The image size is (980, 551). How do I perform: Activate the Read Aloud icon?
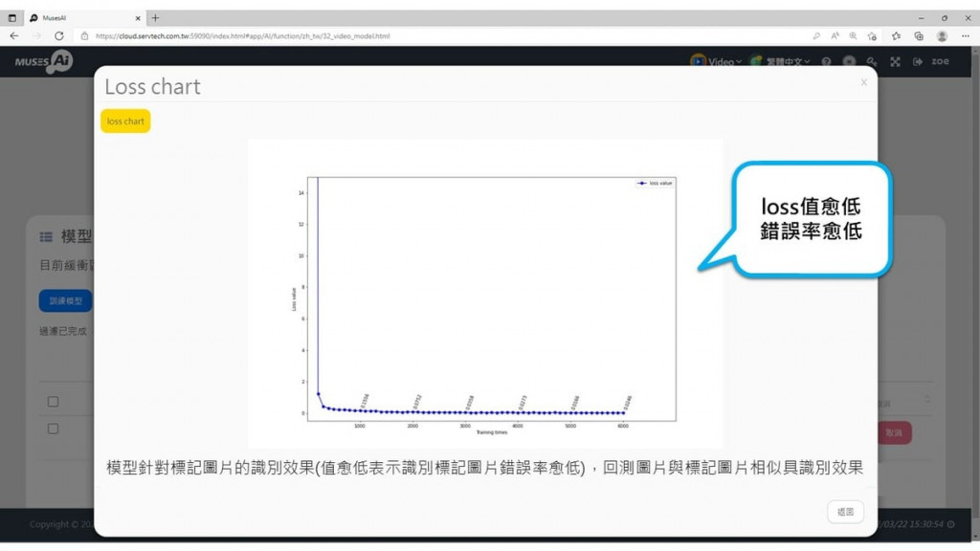click(835, 36)
